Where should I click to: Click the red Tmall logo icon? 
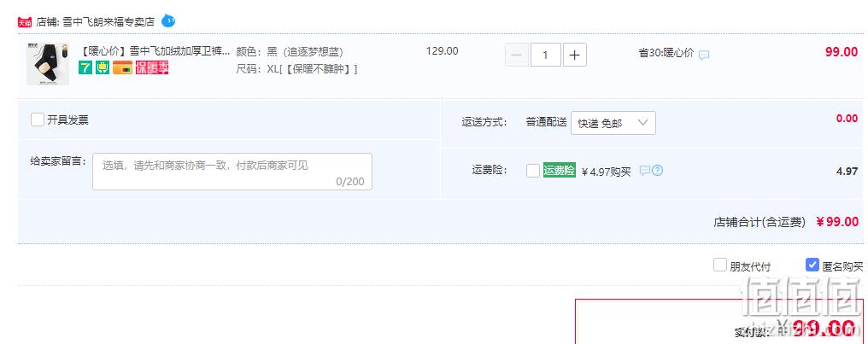click(25, 22)
